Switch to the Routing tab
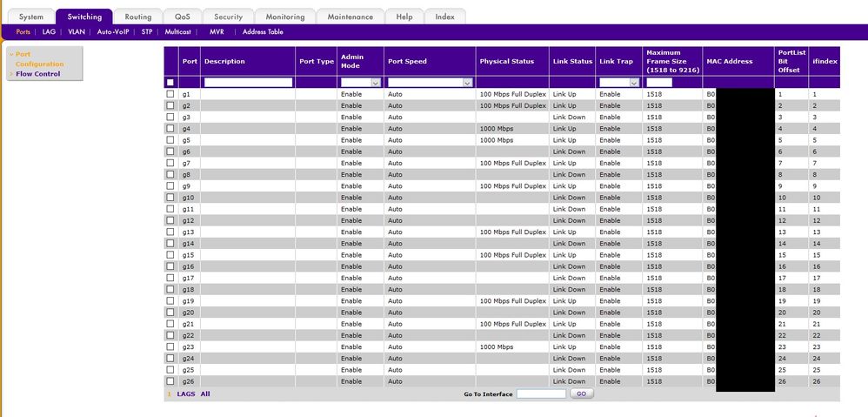Viewport: 868px width, 417px height. pos(137,17)
